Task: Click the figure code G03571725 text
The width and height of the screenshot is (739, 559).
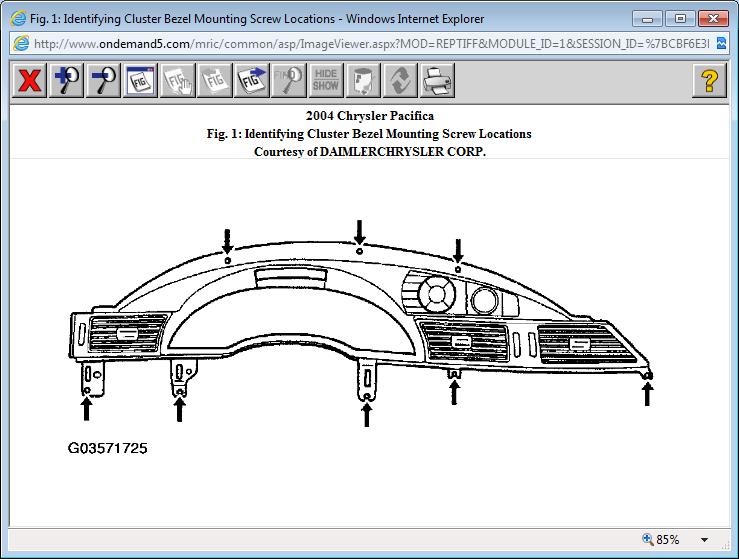Action: click(107, 448)
